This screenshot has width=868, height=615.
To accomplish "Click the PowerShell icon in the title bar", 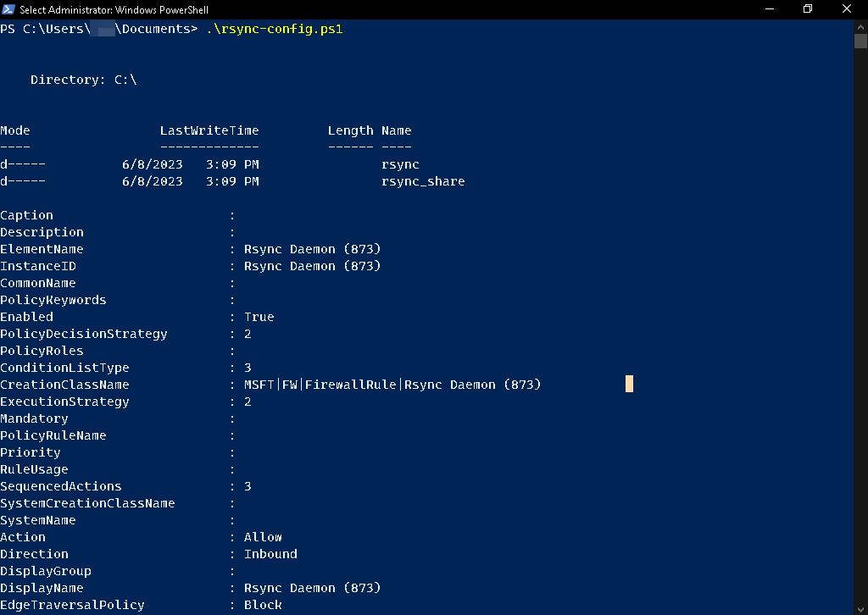I will 8,8.
